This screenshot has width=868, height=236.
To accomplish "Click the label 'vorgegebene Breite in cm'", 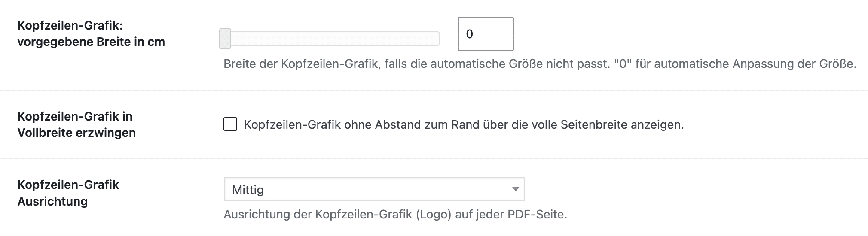I will click(91, 42).
